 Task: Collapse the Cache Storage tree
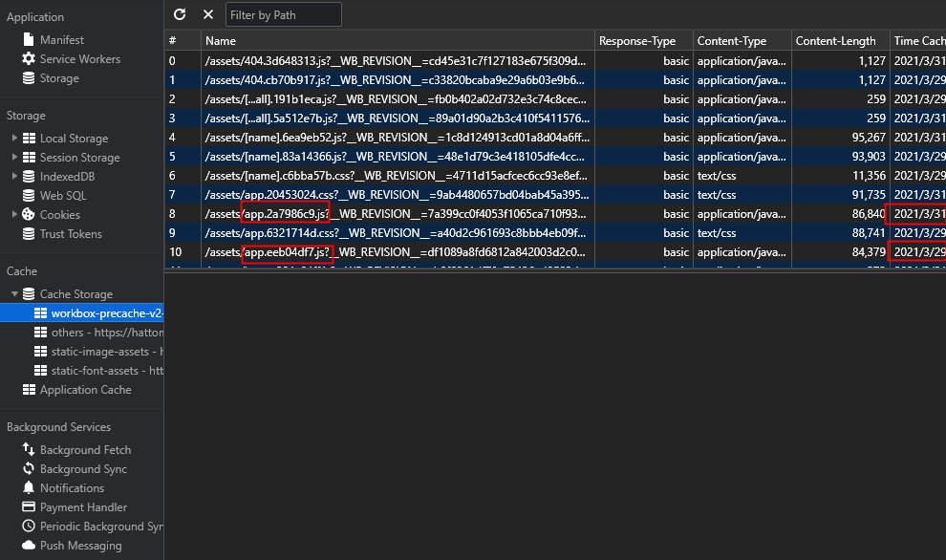click(x=14, y=294)
